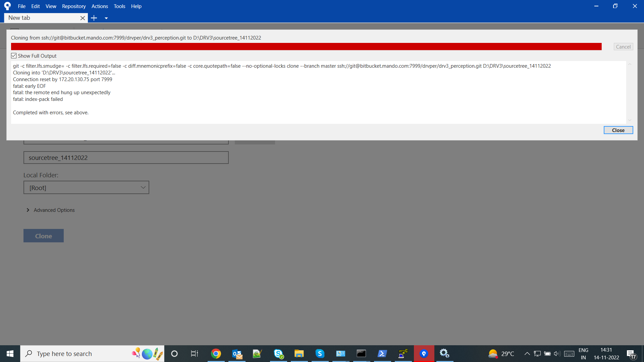This screenshot has width=644, height=362.
Task: Click the sourcetree_14112022 name field
Action: tap(126, 158)
